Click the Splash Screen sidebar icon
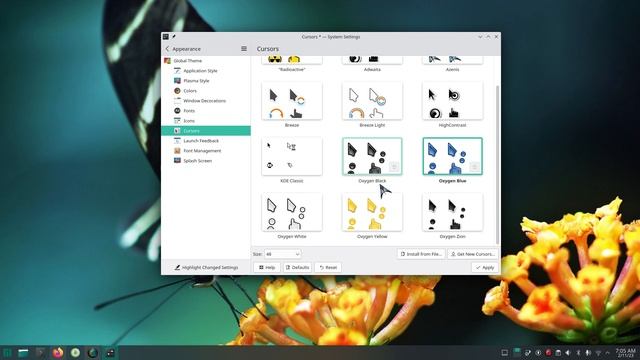Image resolution: width=640 pixels, height=360 pixels. [177, 161]
